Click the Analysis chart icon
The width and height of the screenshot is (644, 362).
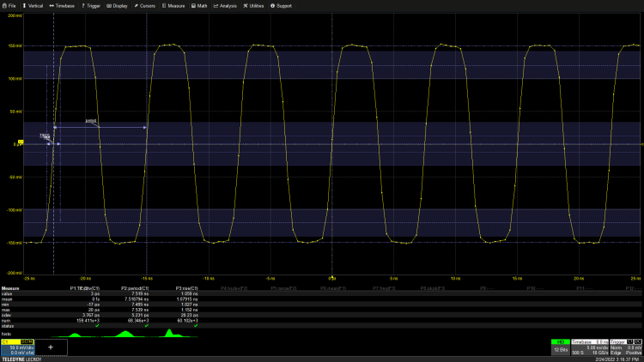pyautogui.click(x=215, y=5)
